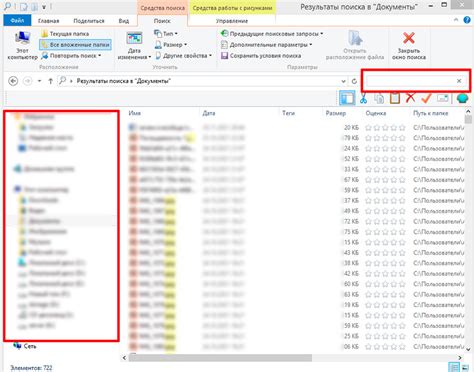Click the 52 КБ size cell
This screenshot has height=372, width=474.
pos(351,159)
